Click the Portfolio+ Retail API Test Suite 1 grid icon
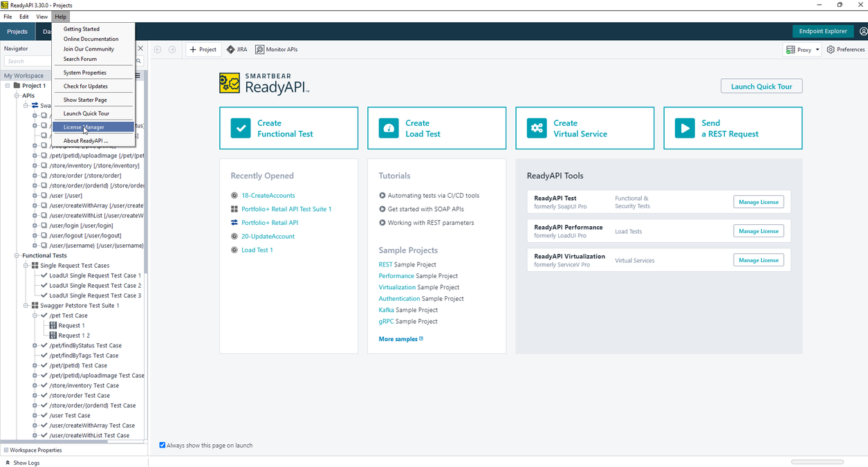Image resolution: width=868 pixels, height=467 pixels. pos(234,209)
